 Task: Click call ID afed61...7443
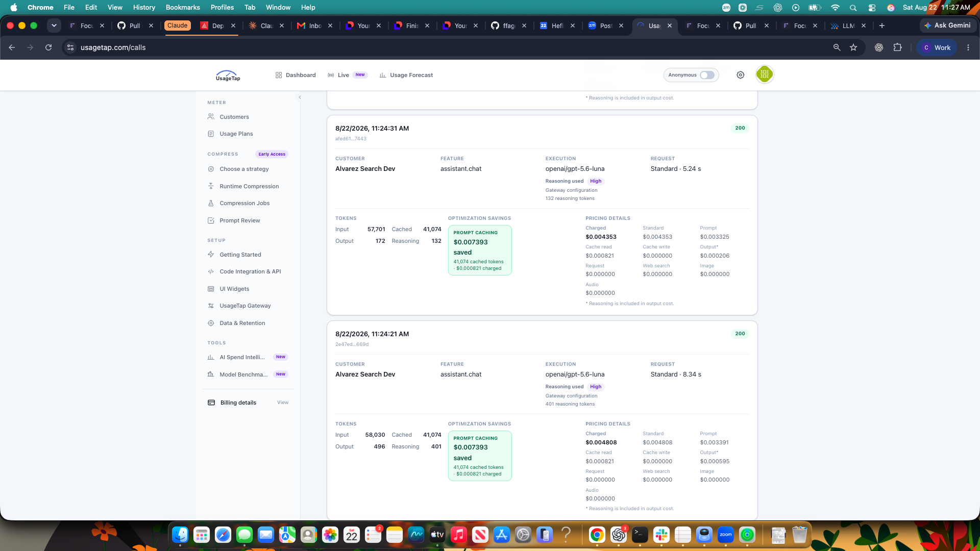(x=351, y=139)
